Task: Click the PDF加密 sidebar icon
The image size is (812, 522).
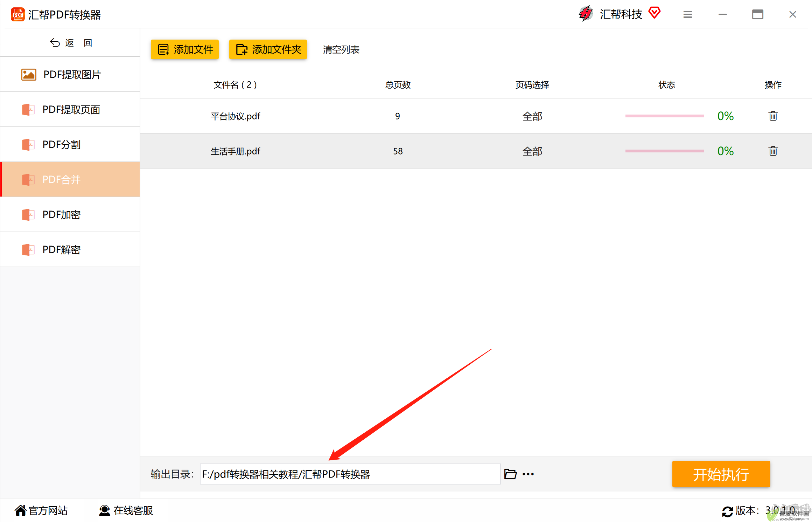Action: click(28, 215)
